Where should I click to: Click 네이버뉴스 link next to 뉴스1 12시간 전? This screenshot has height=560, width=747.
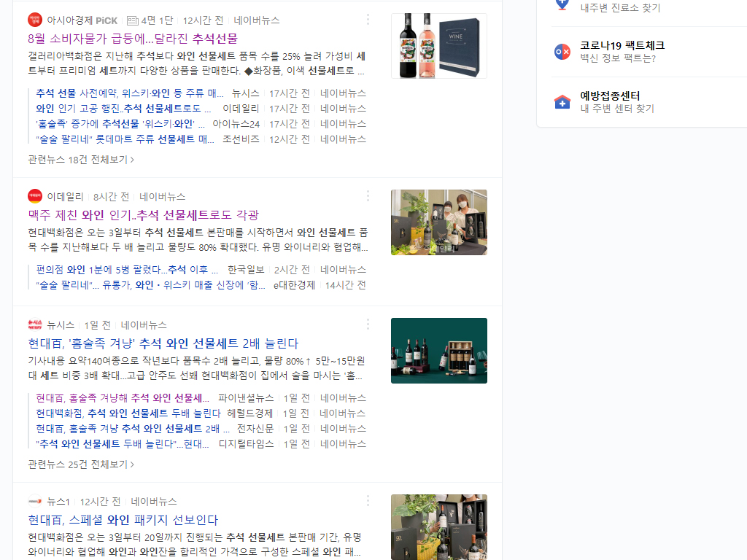[154, 502]
